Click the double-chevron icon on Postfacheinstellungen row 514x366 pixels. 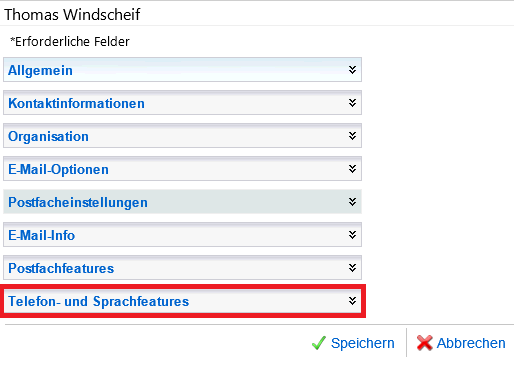pos(352,202)
